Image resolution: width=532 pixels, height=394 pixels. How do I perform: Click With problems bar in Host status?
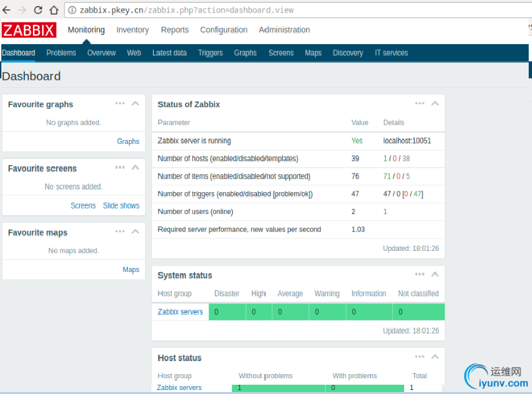(x=365, y=388)
